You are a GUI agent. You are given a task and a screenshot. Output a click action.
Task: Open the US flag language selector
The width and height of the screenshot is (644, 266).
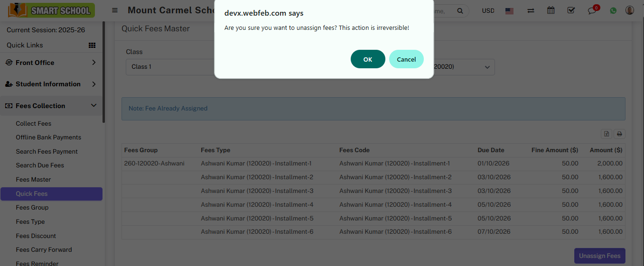(509, 10)
